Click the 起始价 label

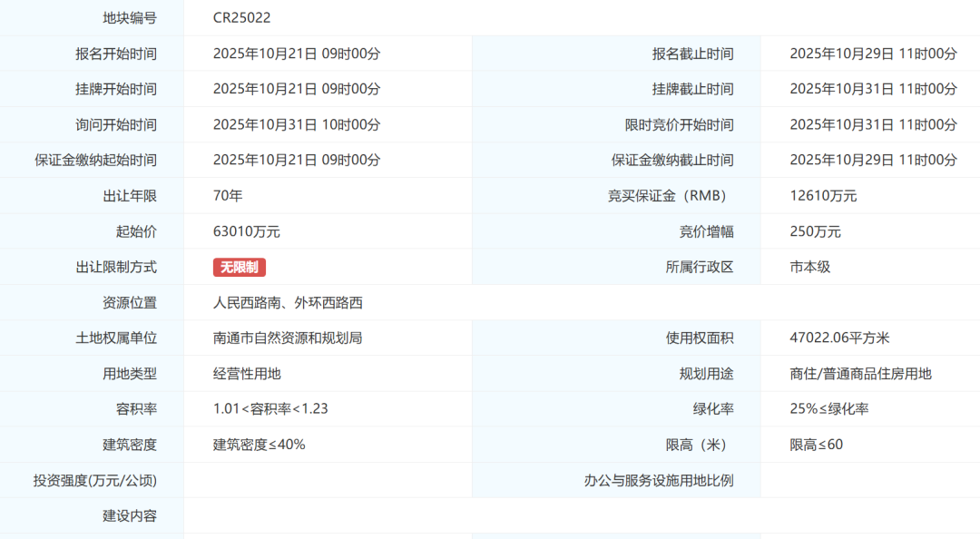136,231
